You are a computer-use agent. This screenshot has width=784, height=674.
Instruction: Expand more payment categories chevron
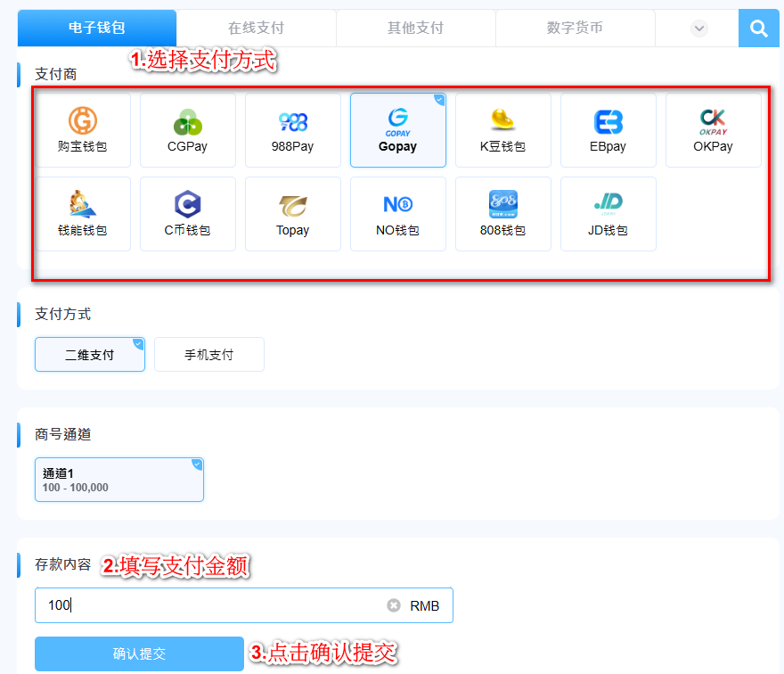click(699, 29)
